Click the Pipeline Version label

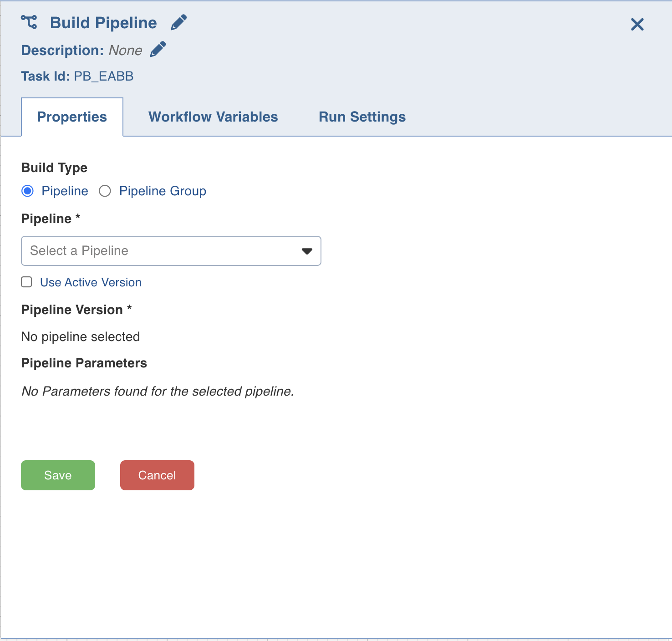click(76, 310)
